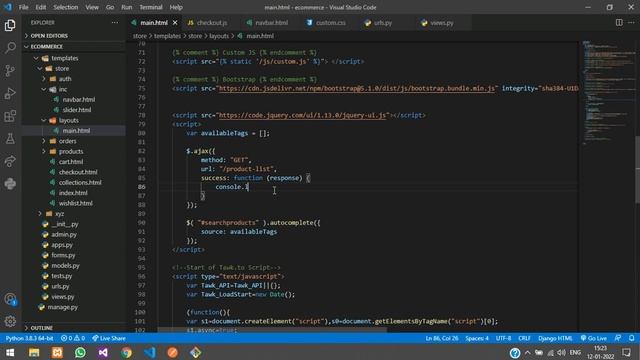Start Live Share from status bar
640x360 pixels.
click(x=109, y=338)
